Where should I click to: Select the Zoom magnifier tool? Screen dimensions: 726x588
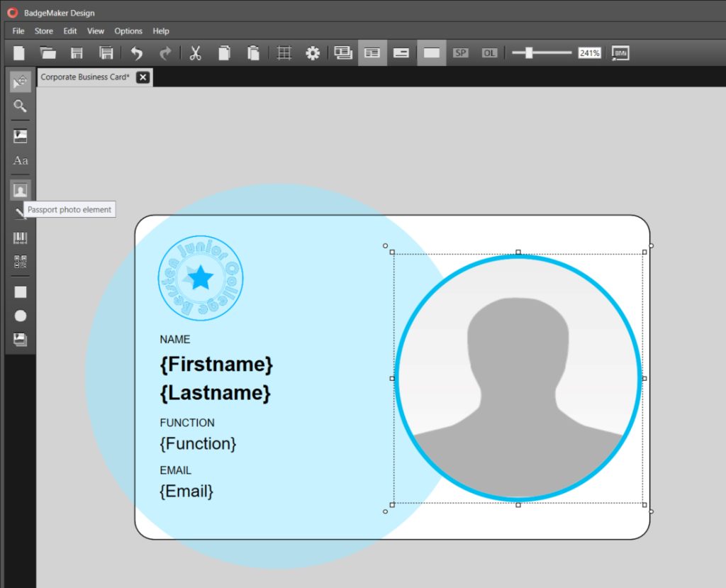[19, 106]
